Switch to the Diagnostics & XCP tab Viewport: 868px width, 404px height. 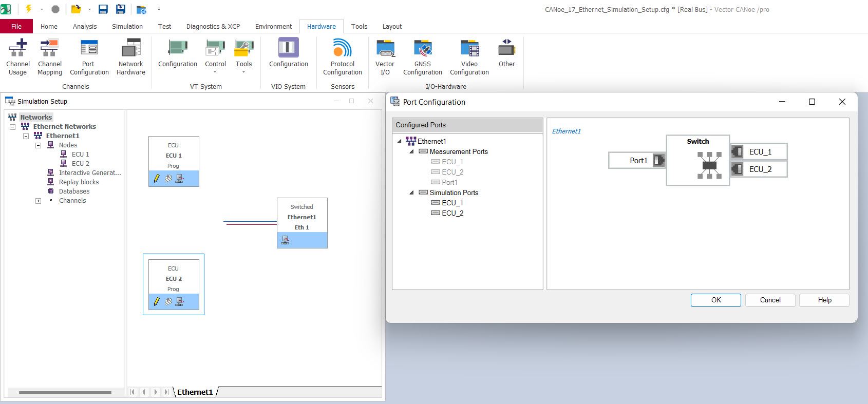pos(213,26)
